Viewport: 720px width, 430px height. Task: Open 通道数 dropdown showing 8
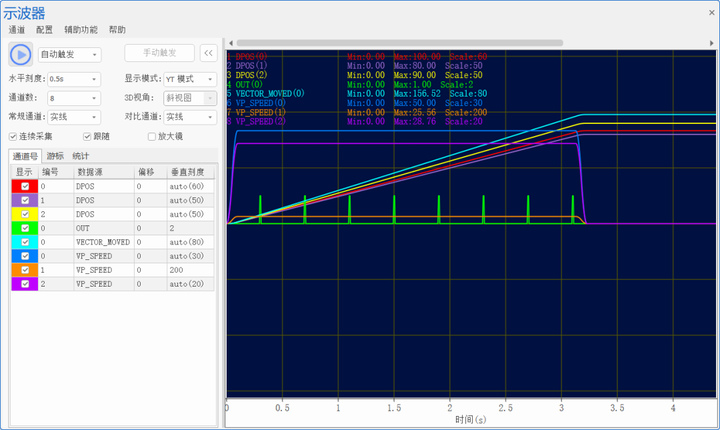(x=74, y=98)
